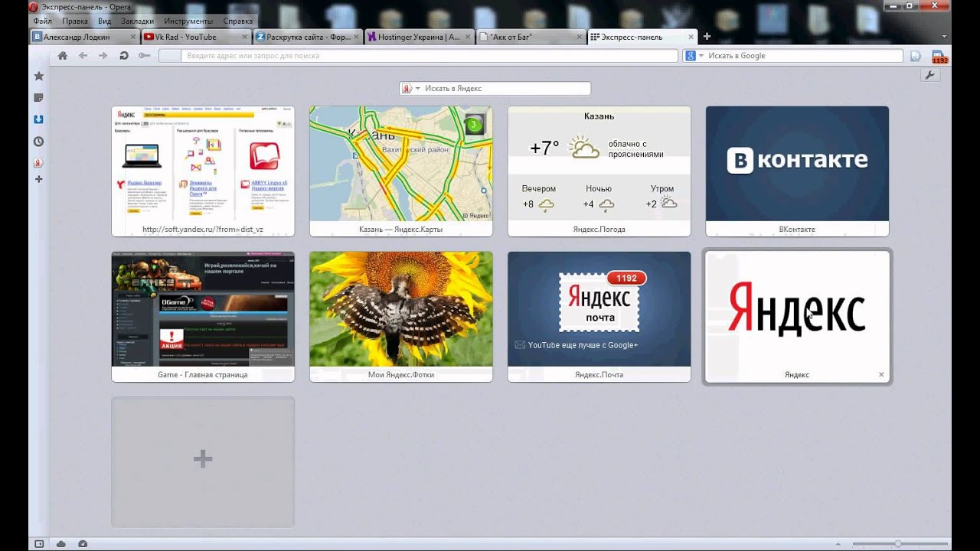Open soft.yandex.ru speed dial tile

click(203, 171)
